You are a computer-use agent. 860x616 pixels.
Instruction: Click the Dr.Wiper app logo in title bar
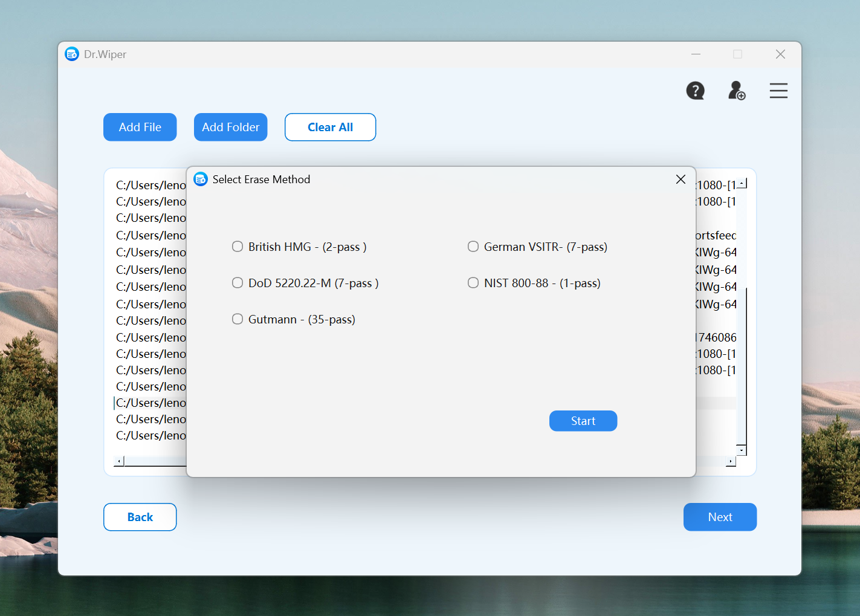point(72,54)
